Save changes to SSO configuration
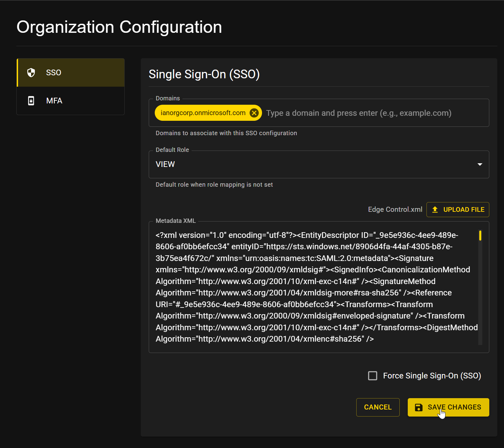Image resolution: width=504 pixels, height=448 pixels. click(449, 407)
